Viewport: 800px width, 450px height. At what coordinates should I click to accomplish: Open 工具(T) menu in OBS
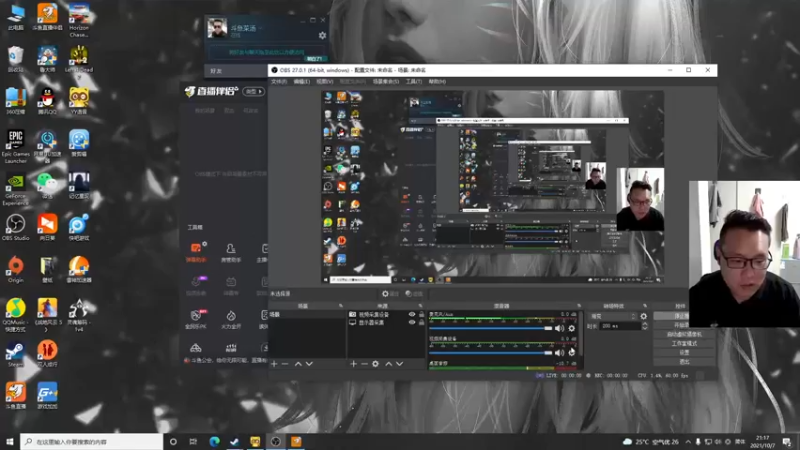pos(414,82)
